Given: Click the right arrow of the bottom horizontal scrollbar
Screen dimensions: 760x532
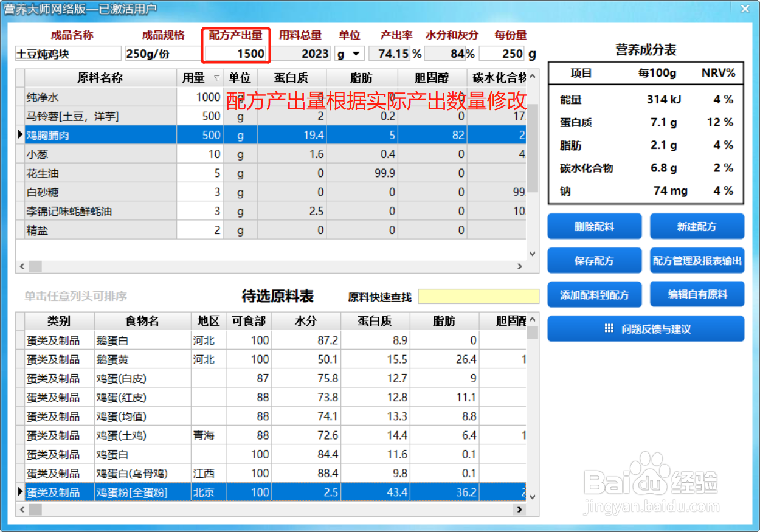Looking at the screenshot, I should 520,510.
